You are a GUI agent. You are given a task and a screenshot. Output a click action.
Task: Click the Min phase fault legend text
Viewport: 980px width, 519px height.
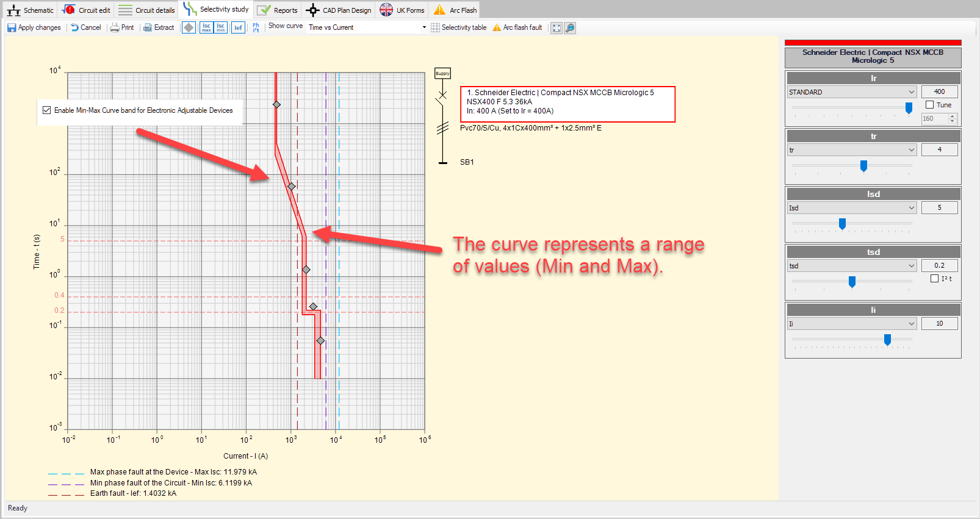171,483
